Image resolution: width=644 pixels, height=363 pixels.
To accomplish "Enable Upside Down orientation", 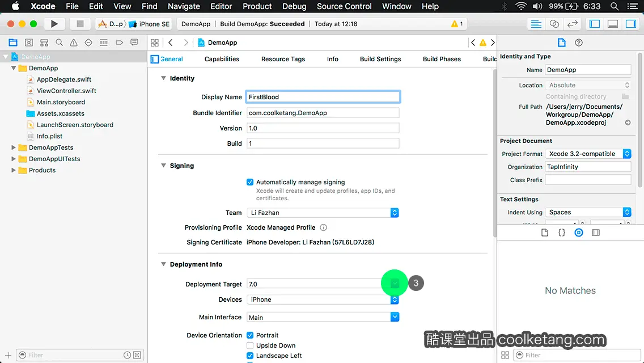I will click(249, 345).
